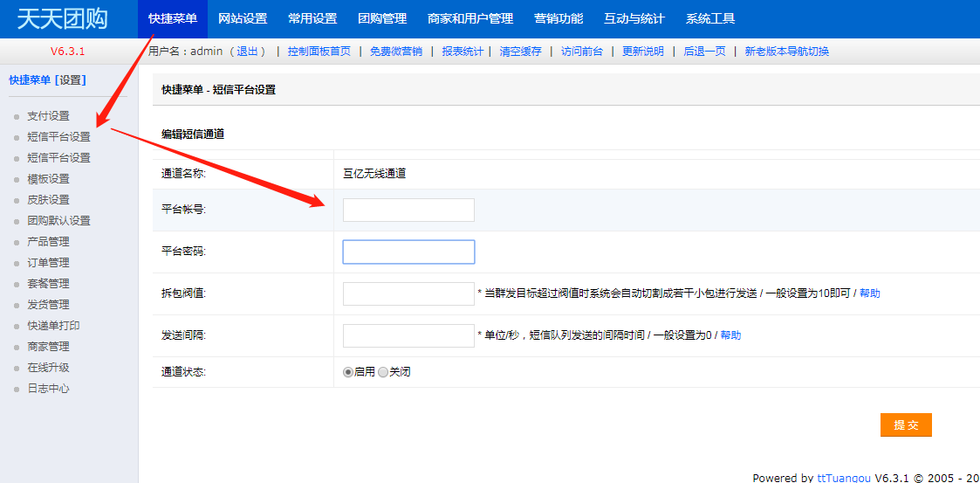Click the 发送间隔 input field
980x483 pixels.
(x=408, y=336)
